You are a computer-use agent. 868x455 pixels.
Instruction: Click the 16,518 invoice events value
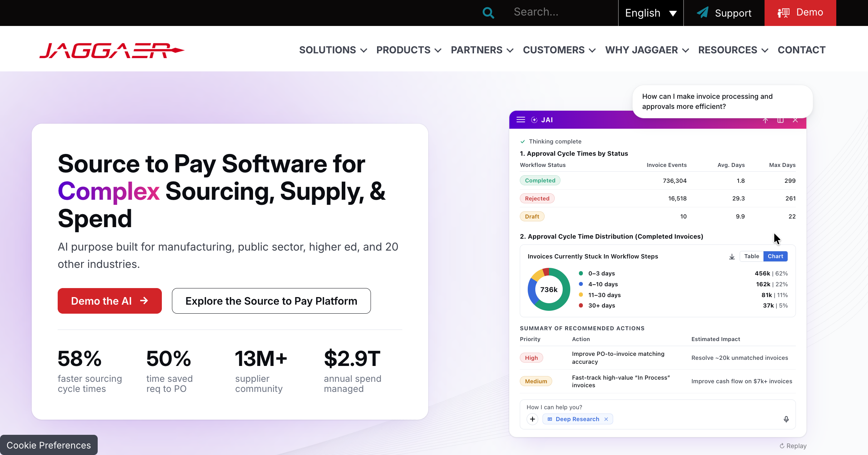[x=677, y=198]
